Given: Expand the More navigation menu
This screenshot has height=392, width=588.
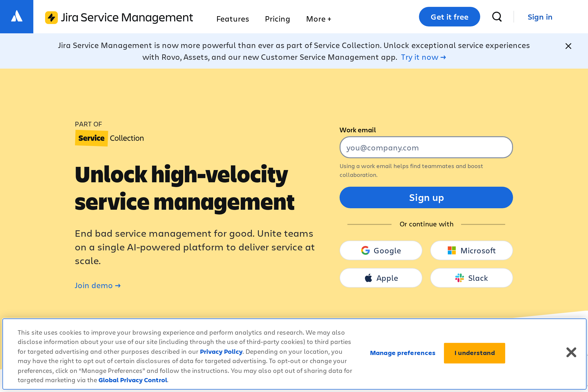Looking at the screenshot, I should (x=318, y=19).
